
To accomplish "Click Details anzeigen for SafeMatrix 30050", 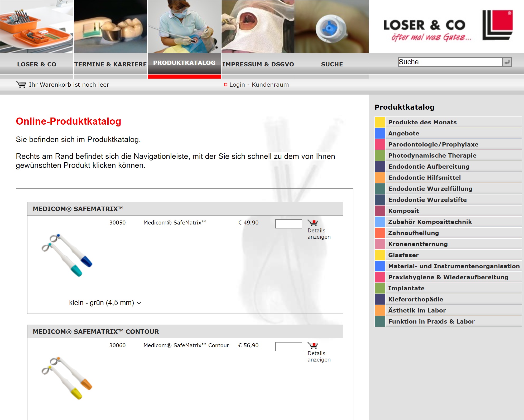I will click(x=319, y=234).
